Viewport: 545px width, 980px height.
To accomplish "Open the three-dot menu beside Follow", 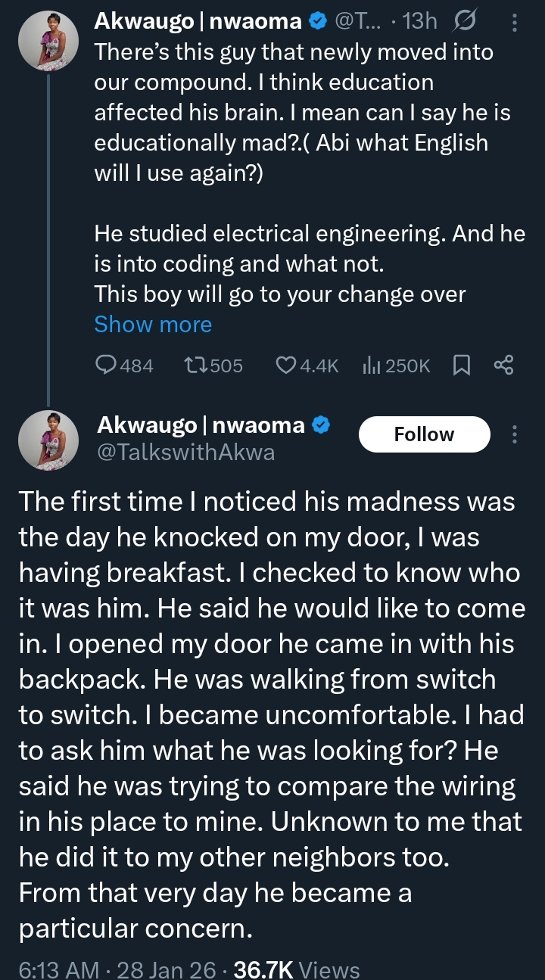I will (x=515, y=434).
